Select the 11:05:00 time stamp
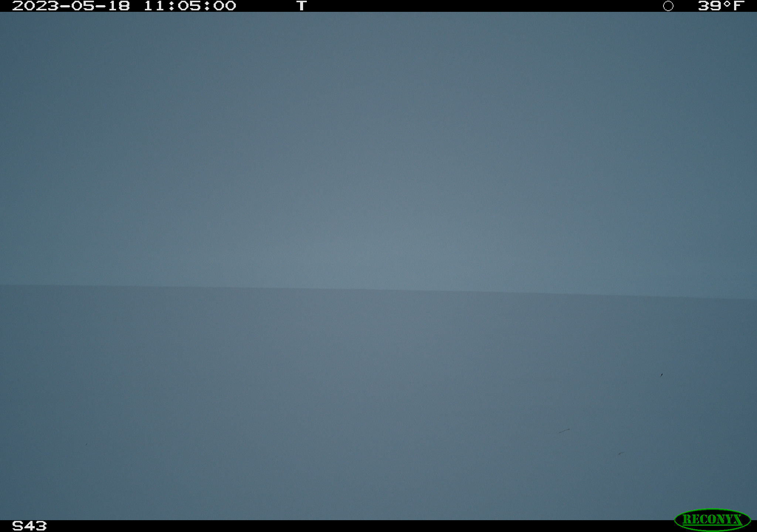This screenshot has width=757, height=532. [x=190, y=6]
